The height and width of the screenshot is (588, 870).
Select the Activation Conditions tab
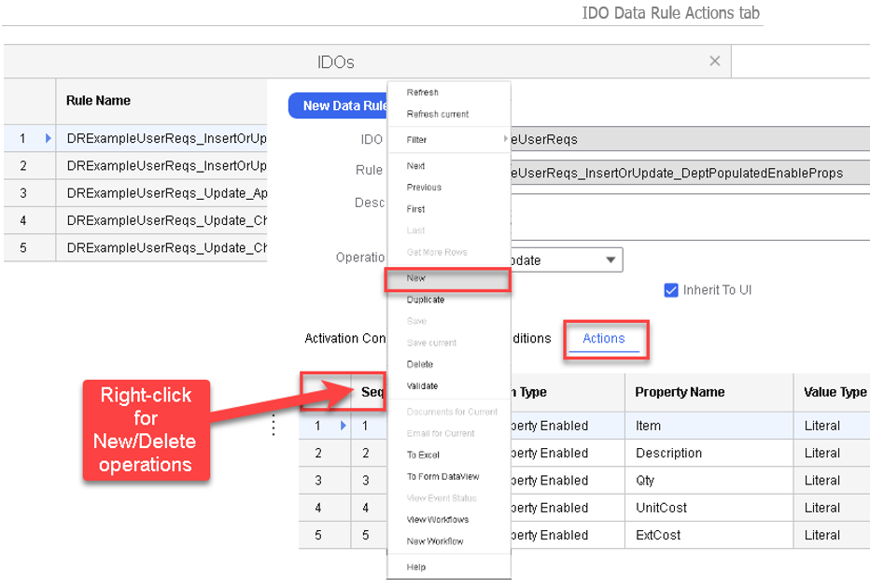pyautogui.click(x=345, y=339)
